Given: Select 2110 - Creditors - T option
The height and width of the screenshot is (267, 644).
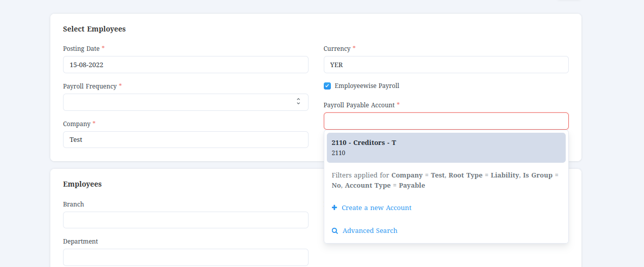Looking at the screenshot, I should [x=446, y=147].
